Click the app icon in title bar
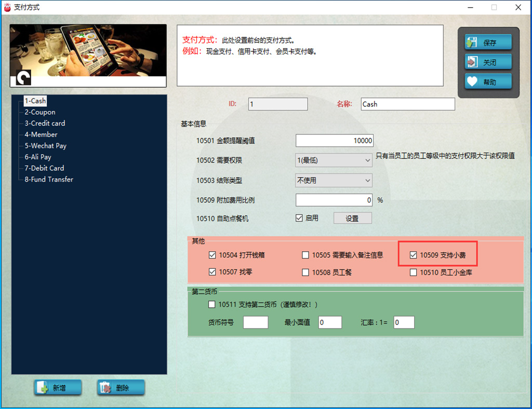This screenshot has width=532, height=409. pos(7,7)
